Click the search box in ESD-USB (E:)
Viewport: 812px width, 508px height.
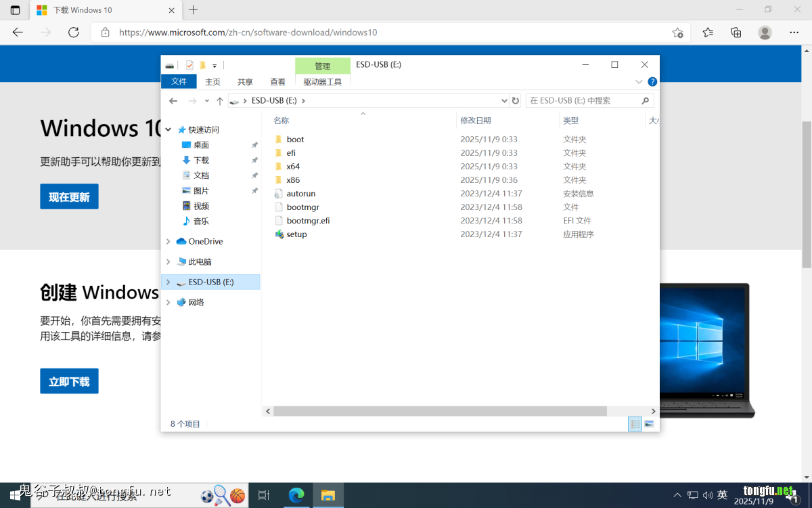click(x=583, y=100)
